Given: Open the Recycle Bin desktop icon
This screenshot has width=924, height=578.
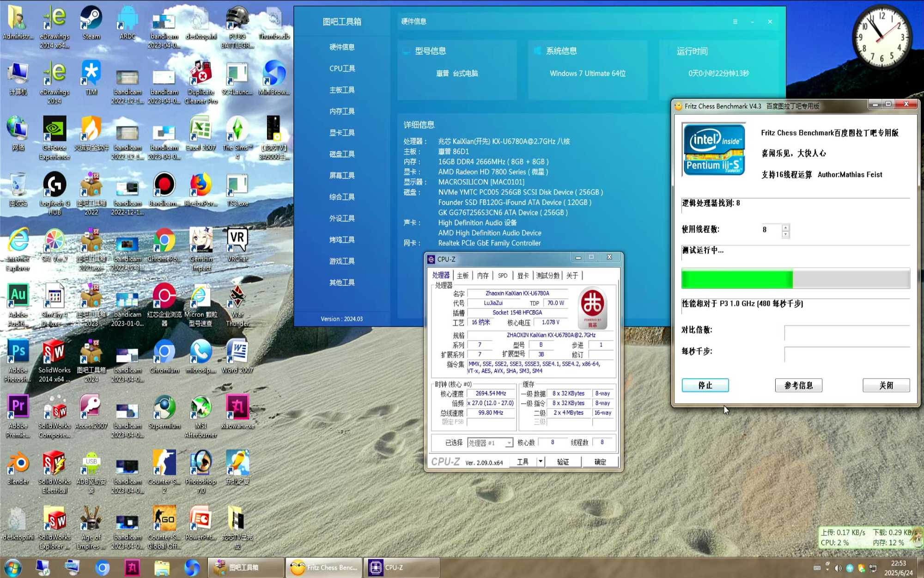Looking at the screenshot, I should [18, 189].
